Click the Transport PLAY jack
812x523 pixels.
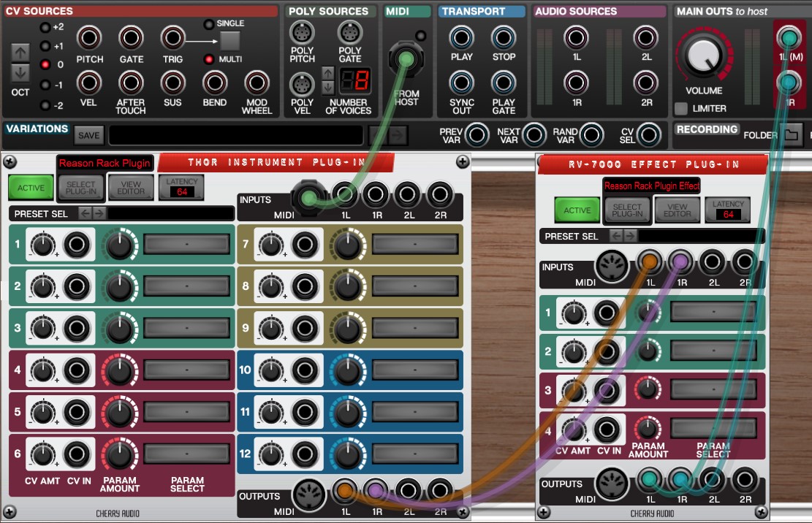[x=461, y=38]
